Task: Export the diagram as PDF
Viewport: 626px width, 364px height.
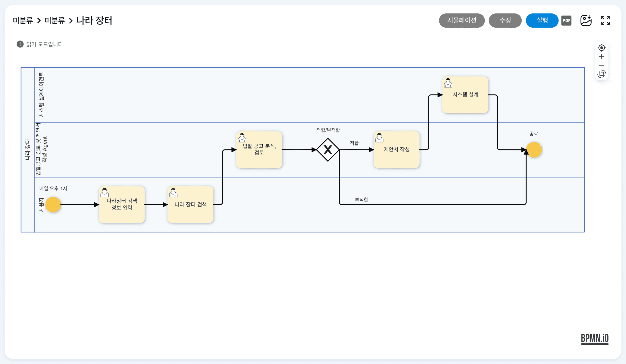Action: click(x=566, y=21)
